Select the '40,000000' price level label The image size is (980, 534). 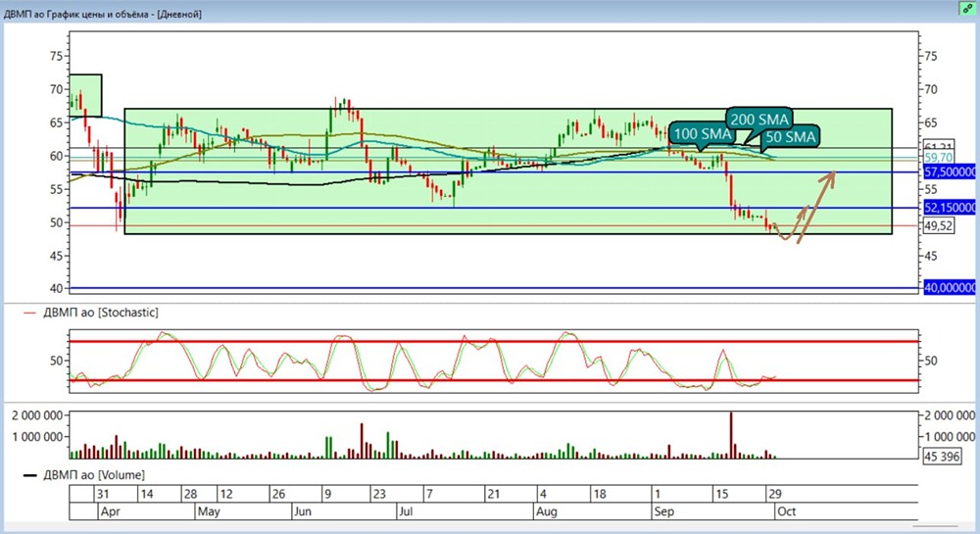[950, 287]
